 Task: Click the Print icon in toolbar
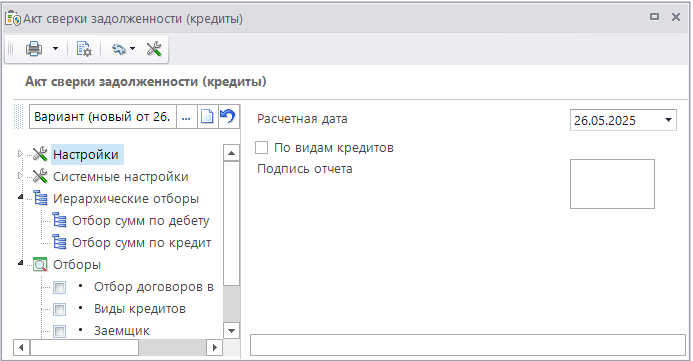(x=34, y=49)
